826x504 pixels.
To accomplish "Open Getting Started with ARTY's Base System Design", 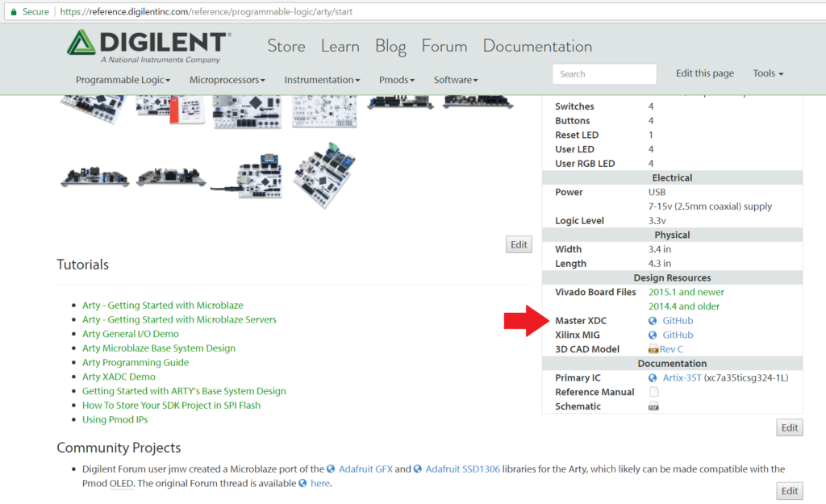I will tap(184, 391).
